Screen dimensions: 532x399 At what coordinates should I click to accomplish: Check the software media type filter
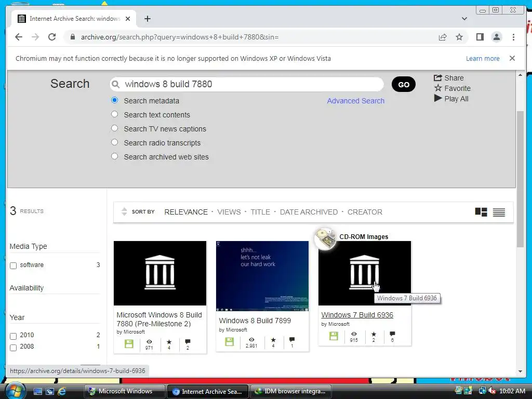coord(13,265)
